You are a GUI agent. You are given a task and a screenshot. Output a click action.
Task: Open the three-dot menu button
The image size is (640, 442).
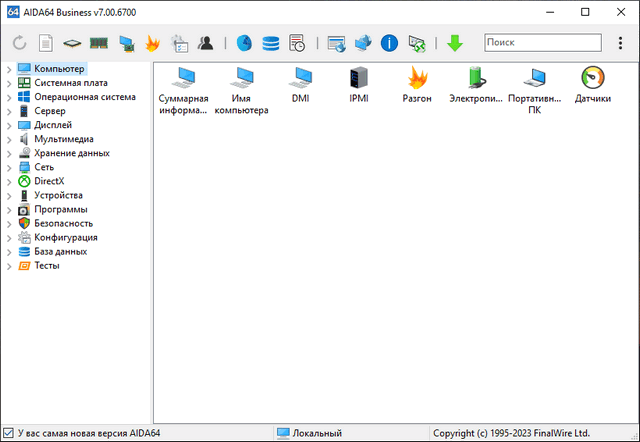pos(621,43)
